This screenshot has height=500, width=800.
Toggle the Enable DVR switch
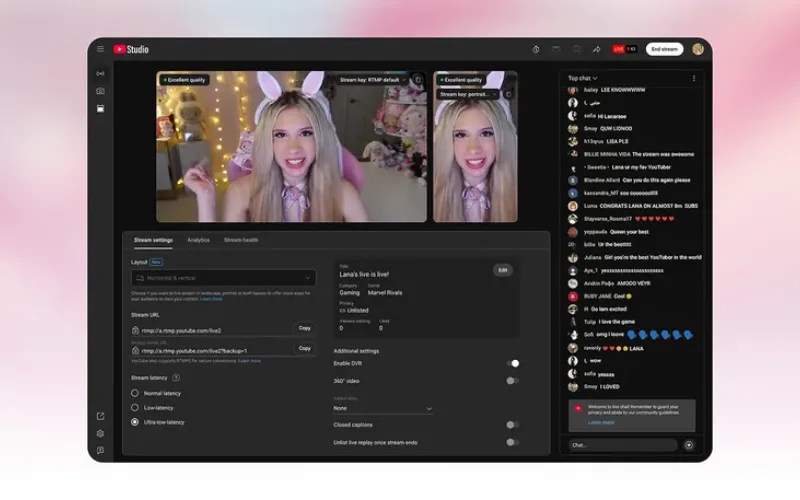point(512,364)
